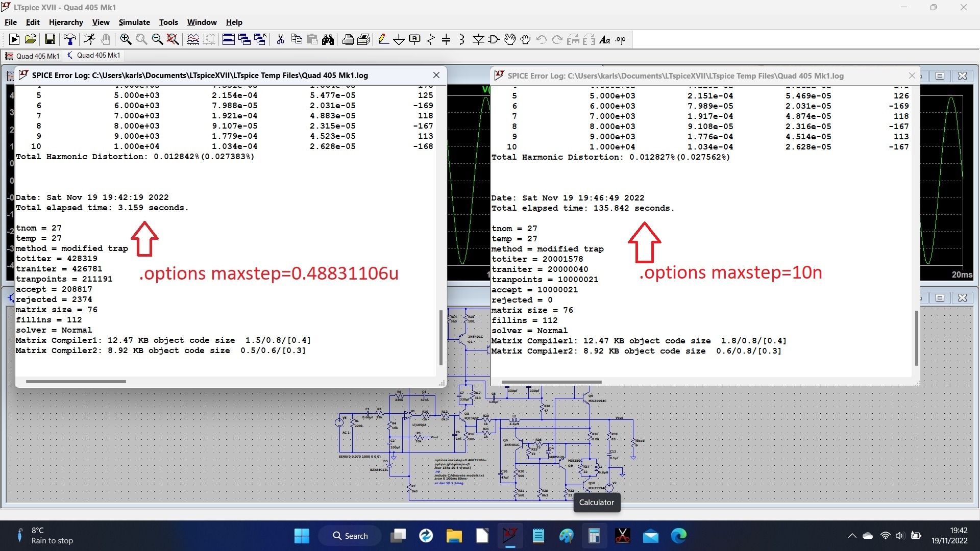Image resolution: width=980 pixels, height=551 pixels.
Task: Show hidden system tray icons chevron
Action: point(852,536)
